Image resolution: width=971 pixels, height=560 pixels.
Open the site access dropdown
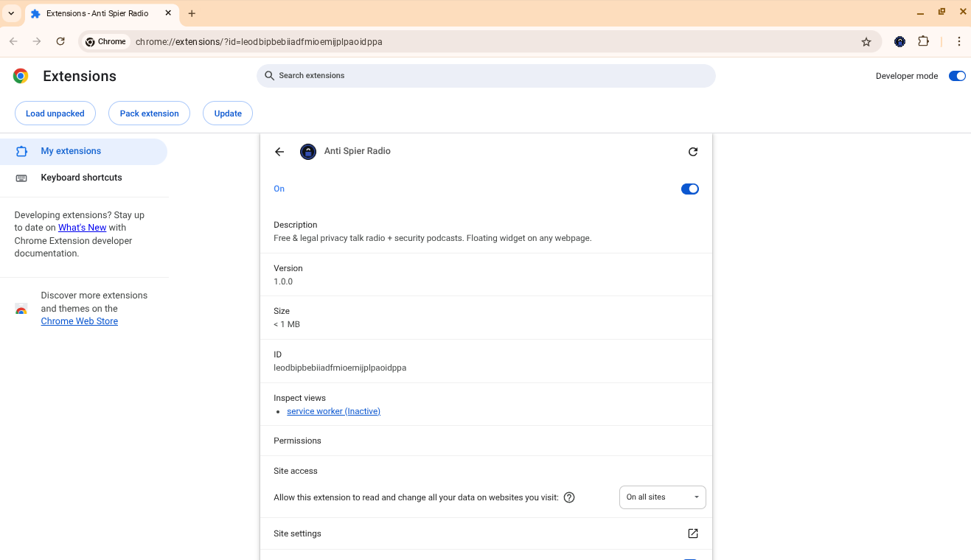point(662,497)
